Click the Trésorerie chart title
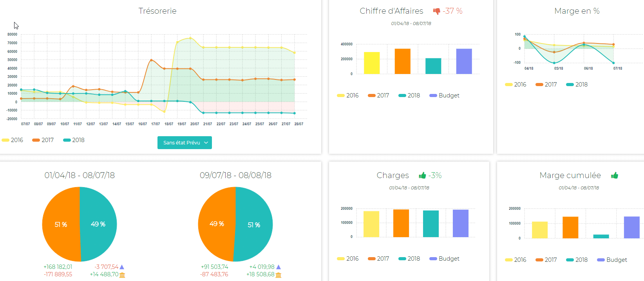The image size is (644, 281). (157, 11)
